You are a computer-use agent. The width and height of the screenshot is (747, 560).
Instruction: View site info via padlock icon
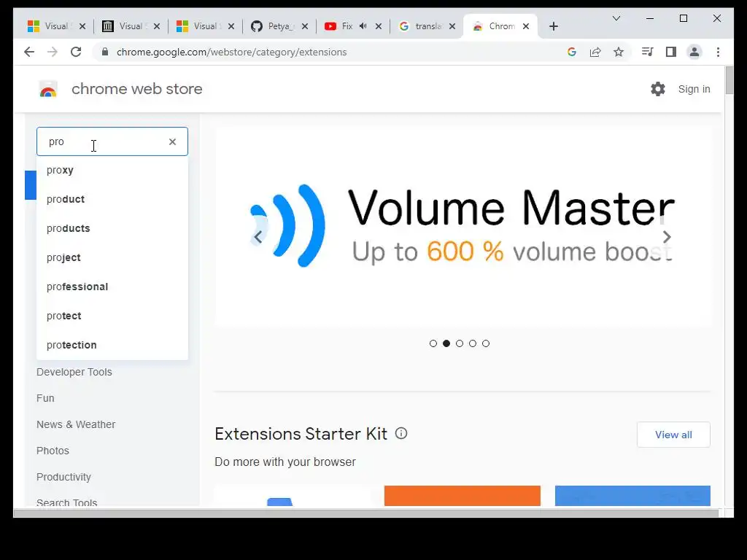105,52
